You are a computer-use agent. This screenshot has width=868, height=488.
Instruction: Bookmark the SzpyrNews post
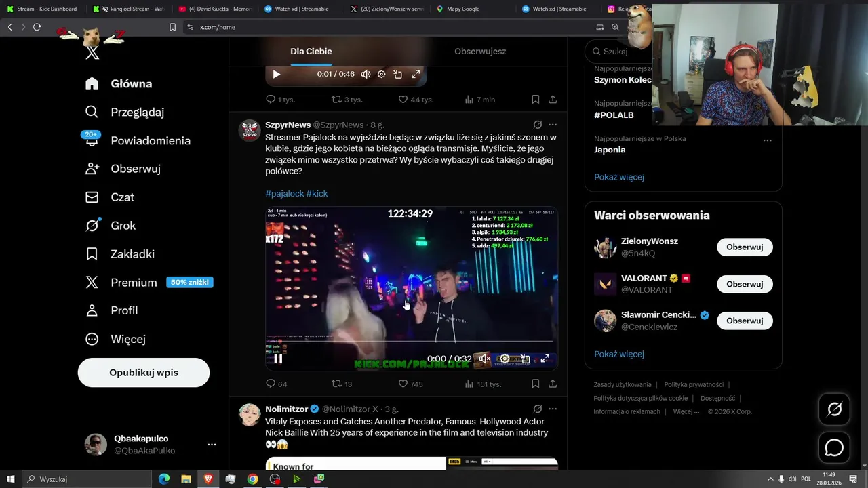[535, 384]
